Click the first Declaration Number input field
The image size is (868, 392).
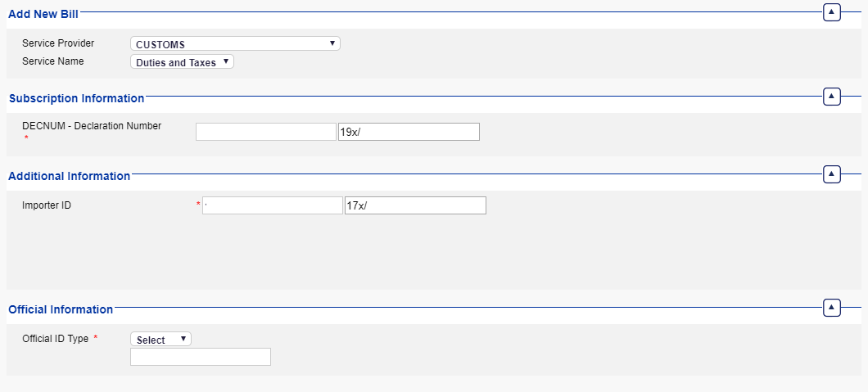point(265,132)
